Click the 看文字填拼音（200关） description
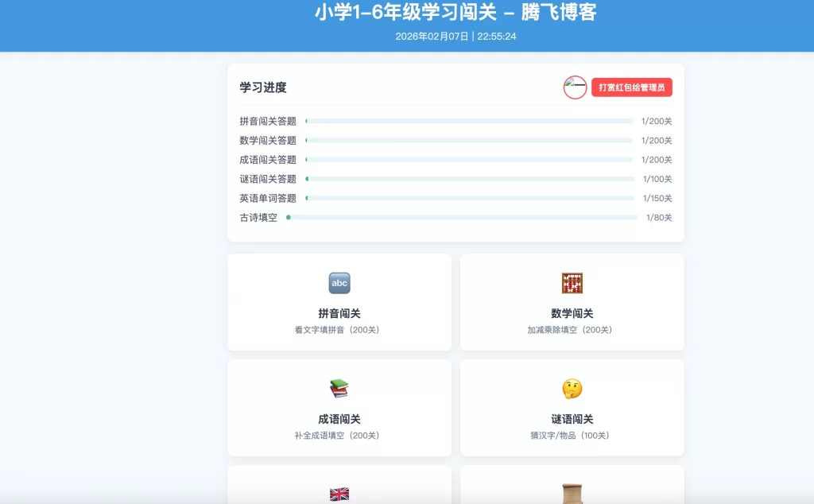The image size is (814, 504). point(337,330)
